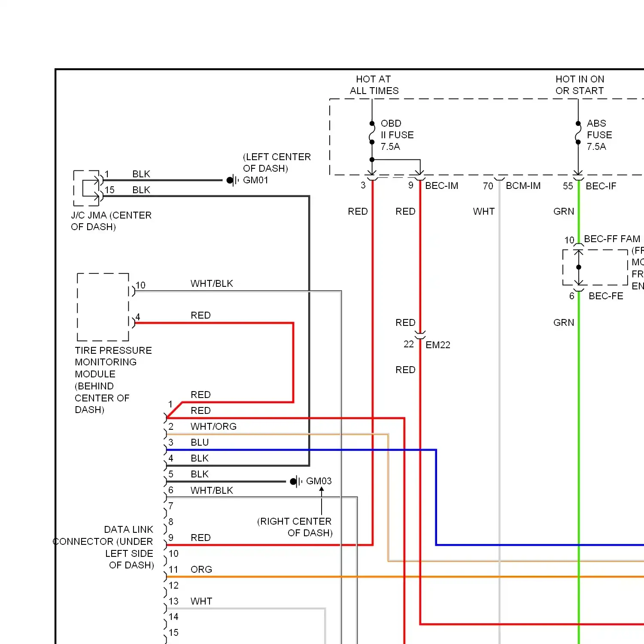
Task: Click the '(LEFT CENTER OF DASH)' note
Action: (277, 162)
